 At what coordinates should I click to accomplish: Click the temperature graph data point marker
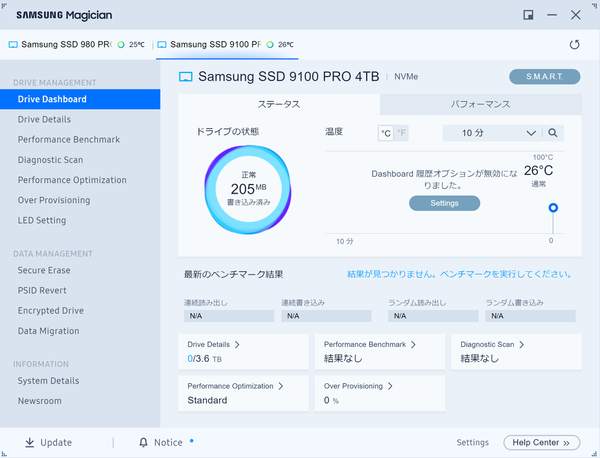point(553,208)
